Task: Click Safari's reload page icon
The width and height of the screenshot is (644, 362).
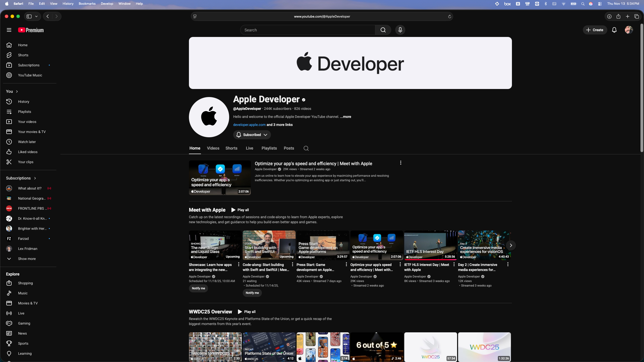Action: pos(449,17)
